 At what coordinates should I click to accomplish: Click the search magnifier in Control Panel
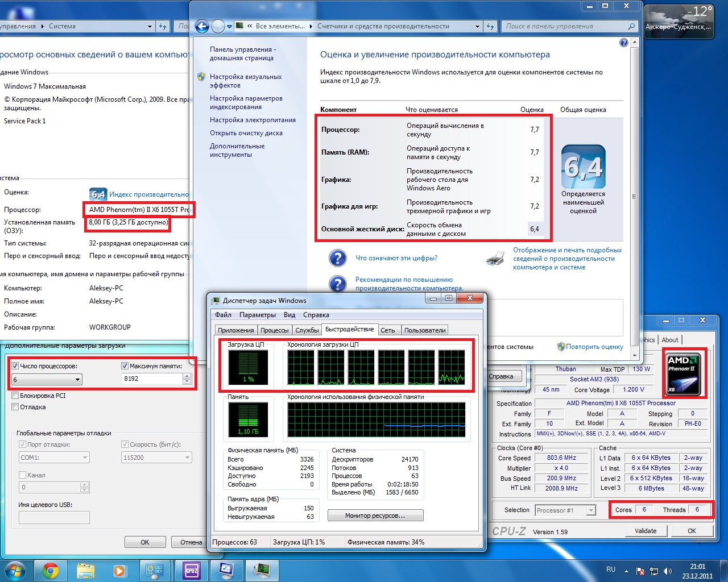631,26
